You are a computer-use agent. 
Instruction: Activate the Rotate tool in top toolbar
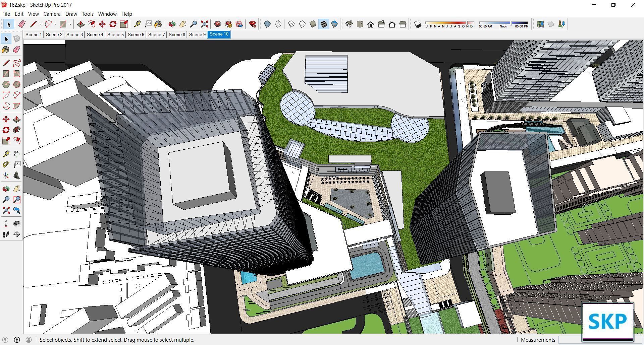113,24
